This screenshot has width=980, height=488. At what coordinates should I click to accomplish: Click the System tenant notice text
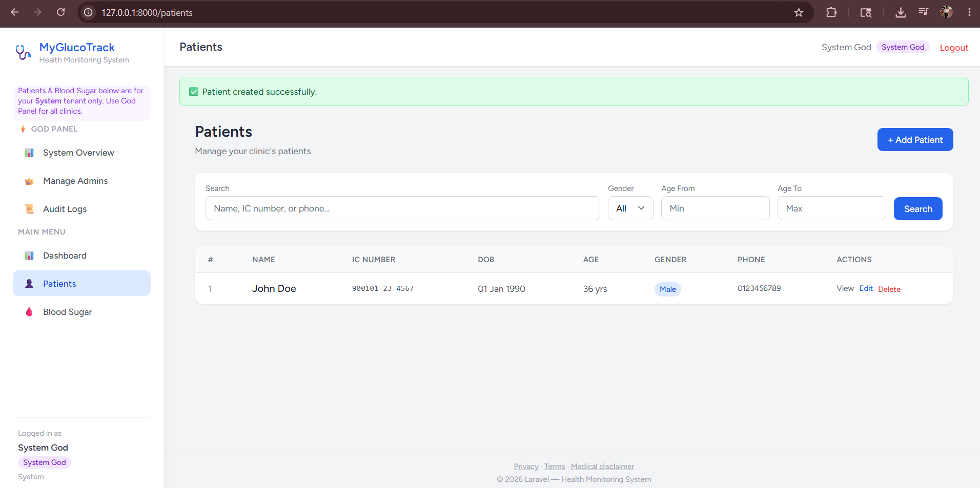81,101
